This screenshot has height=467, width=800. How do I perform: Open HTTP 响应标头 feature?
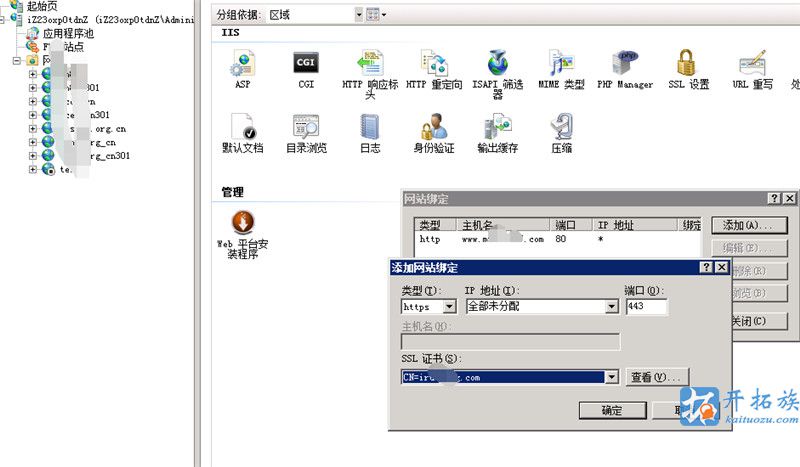pyautogui.click(x=370, y=74)
